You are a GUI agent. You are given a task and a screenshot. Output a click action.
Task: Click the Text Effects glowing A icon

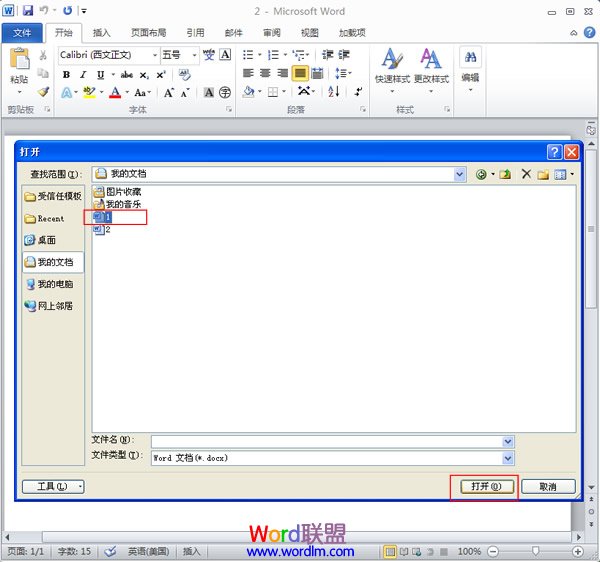click(x=67, y=92)
